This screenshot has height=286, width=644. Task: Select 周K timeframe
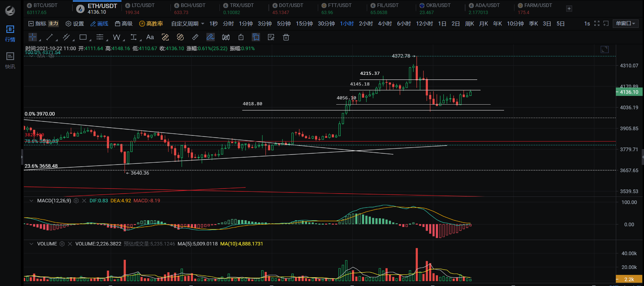[x=469, y=23]
